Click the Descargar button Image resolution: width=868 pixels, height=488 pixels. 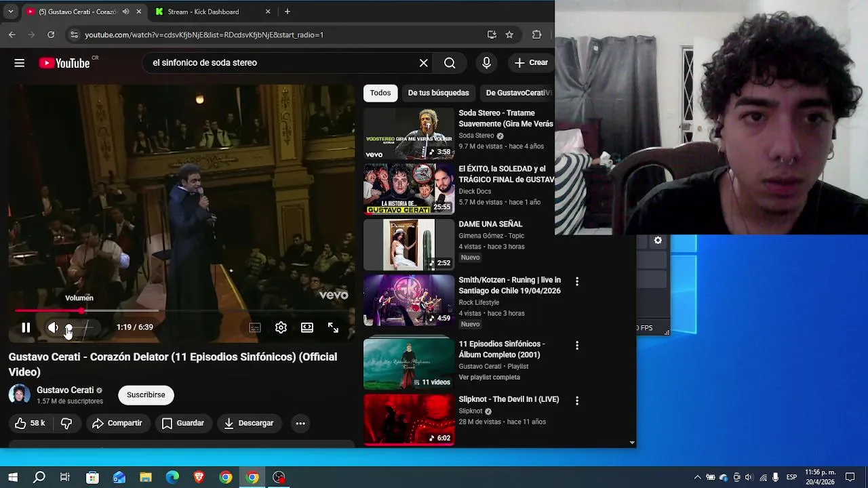pos(249,423)
